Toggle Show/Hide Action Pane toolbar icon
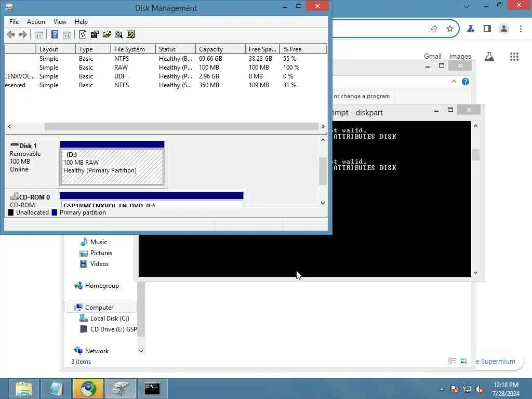The width and height of the screenshot is (532, 399). point(67,35)
